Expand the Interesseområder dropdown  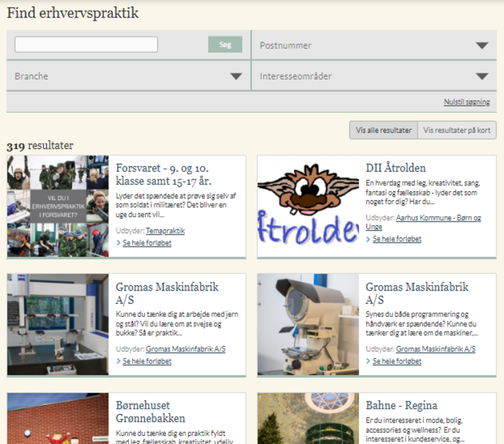[373, 76]
